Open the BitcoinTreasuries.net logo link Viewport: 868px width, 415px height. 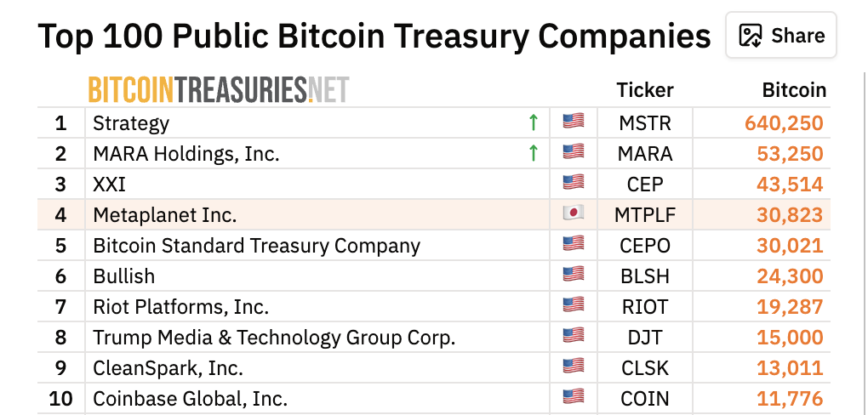219,89
